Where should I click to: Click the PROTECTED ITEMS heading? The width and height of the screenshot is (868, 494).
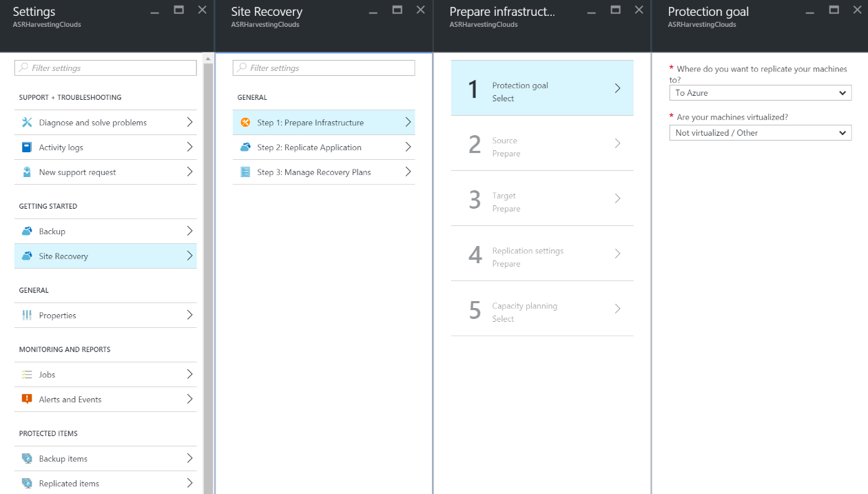pos(48,434)
